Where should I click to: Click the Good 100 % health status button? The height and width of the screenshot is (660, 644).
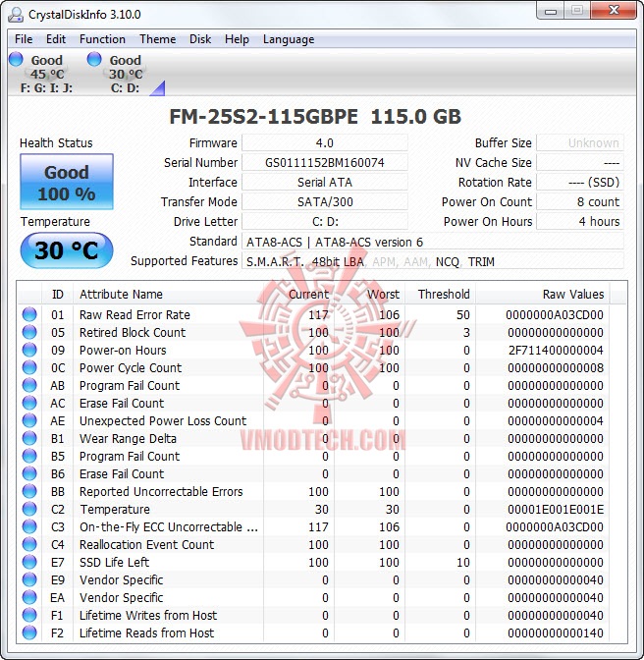pyautogui.click(x=67, y=182)
